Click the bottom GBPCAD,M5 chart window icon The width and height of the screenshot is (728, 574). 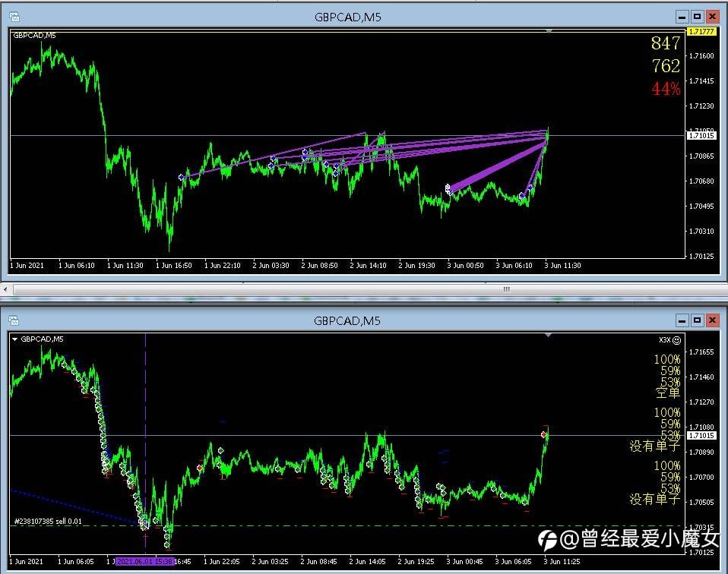tap(14, 320)
